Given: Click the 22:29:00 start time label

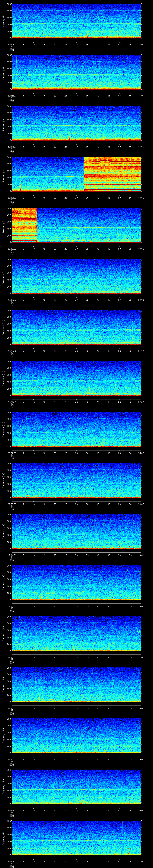Looking at the screenshot, I should (12, 810).
